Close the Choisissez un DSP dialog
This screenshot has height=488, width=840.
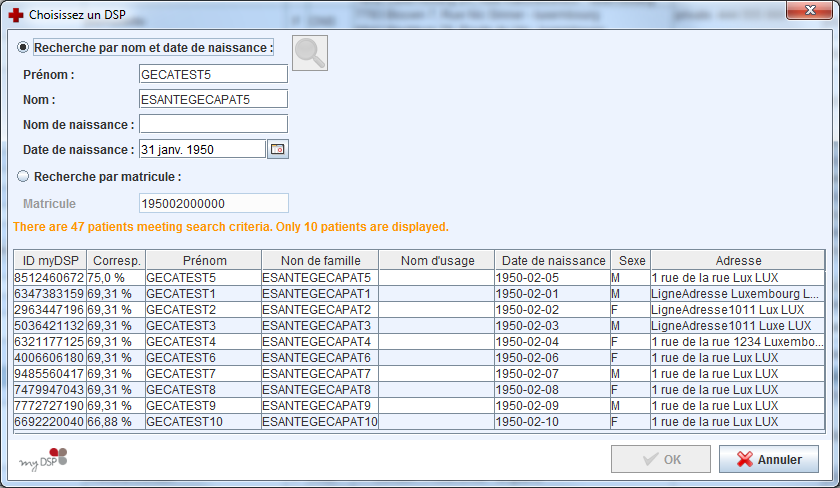click(x=813, y=11)
